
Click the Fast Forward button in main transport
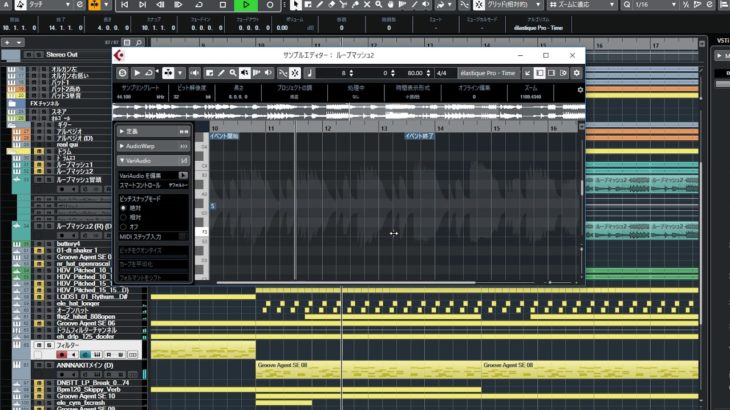pyautogui.click(x=178, y=5)
